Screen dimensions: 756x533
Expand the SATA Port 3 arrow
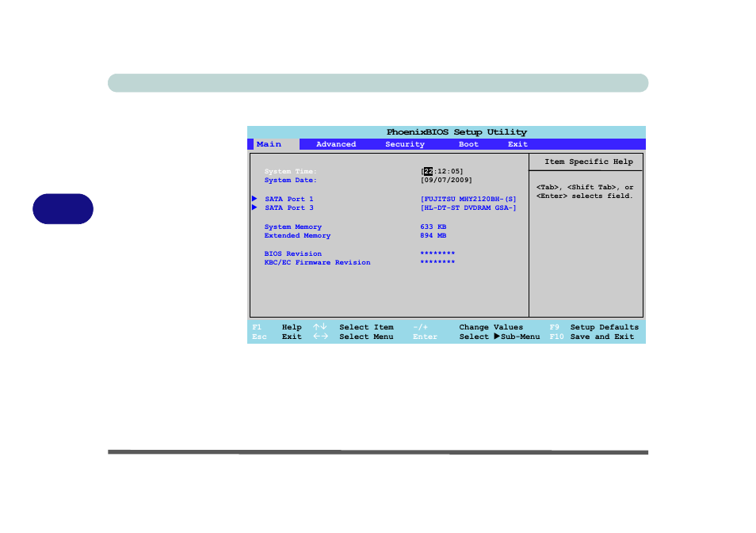coord(254,207)
